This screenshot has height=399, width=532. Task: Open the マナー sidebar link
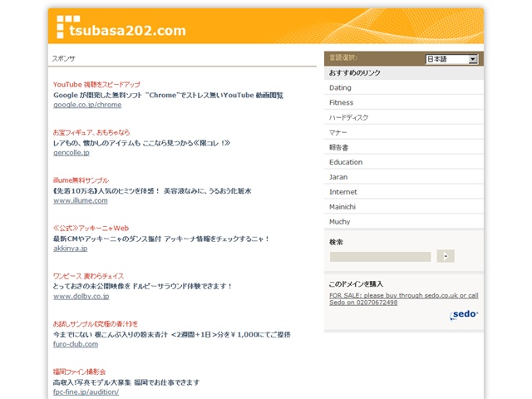click(337, 132)
